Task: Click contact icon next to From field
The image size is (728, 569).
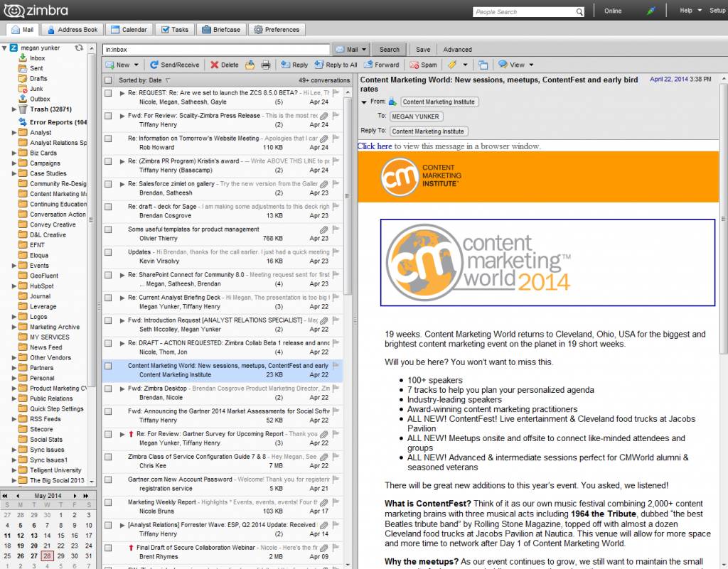Action: coord(392,102)
